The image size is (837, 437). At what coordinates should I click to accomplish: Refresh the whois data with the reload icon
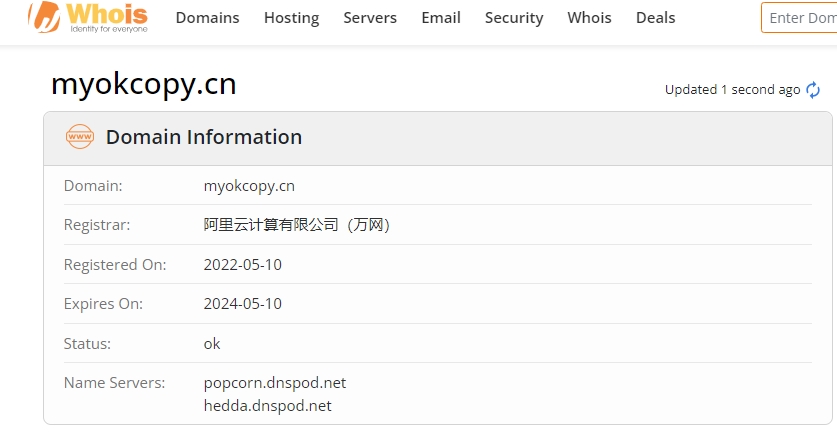point(813,90)
